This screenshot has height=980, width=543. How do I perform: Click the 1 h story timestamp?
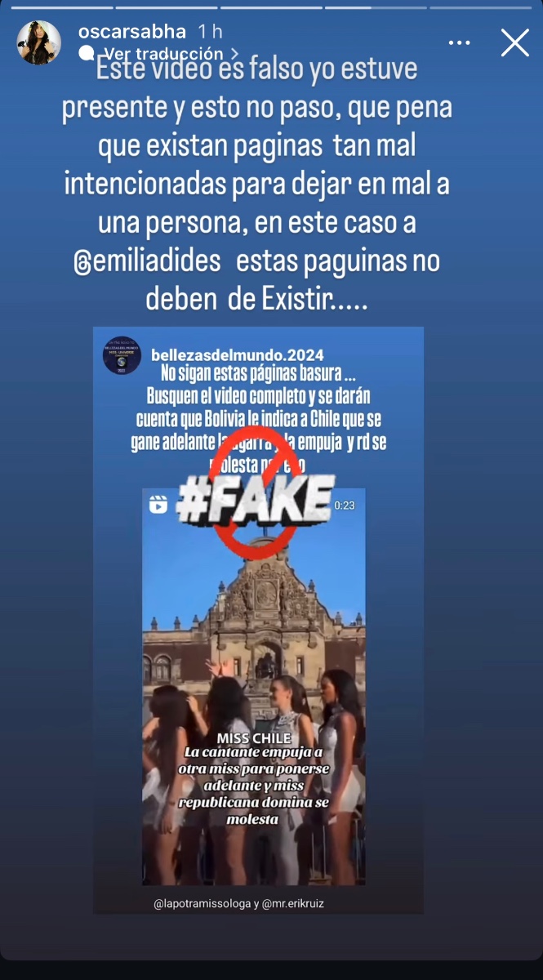(210, 31)
